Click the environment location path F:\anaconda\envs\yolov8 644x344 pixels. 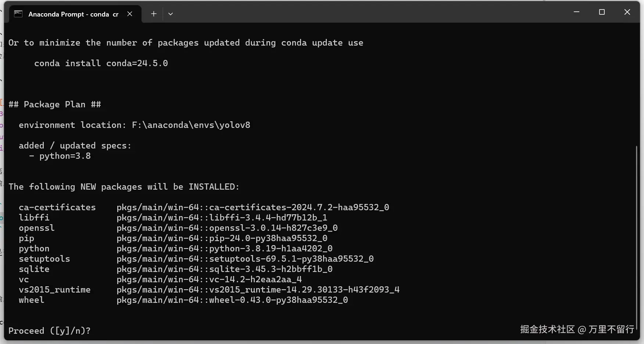tap(191, 125)
